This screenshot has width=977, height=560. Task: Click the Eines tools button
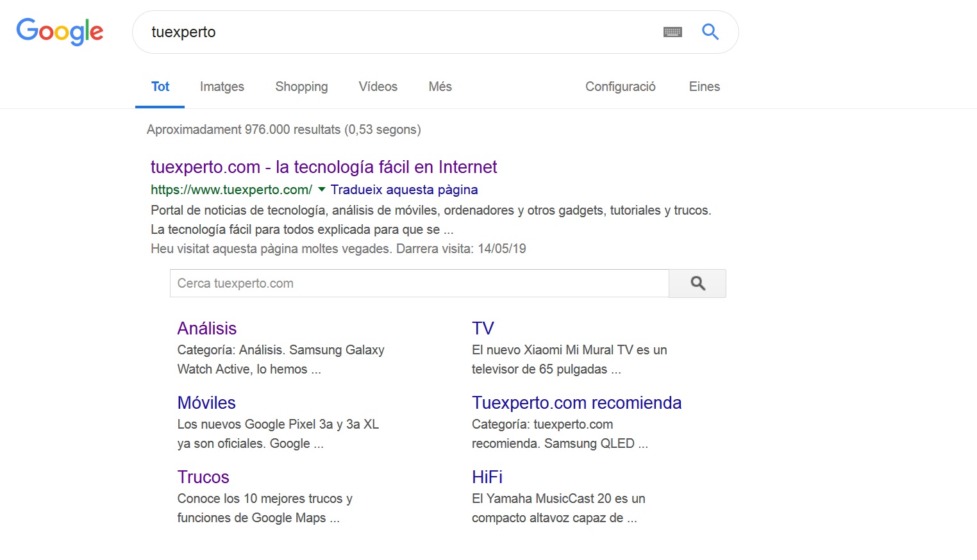704,86
